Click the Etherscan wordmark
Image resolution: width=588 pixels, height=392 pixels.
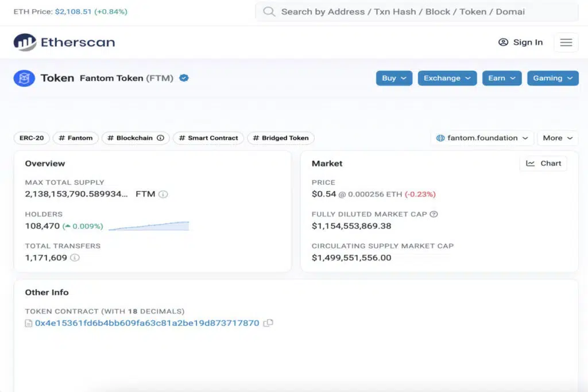78,42
